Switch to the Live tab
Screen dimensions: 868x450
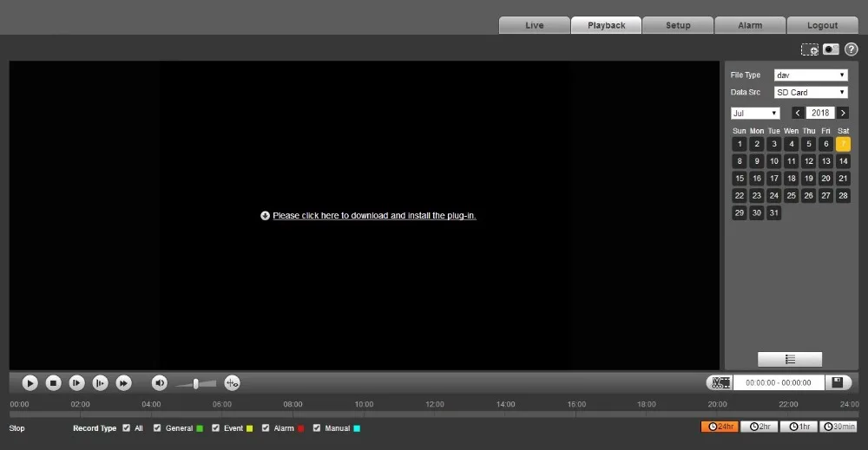point(534,25)
